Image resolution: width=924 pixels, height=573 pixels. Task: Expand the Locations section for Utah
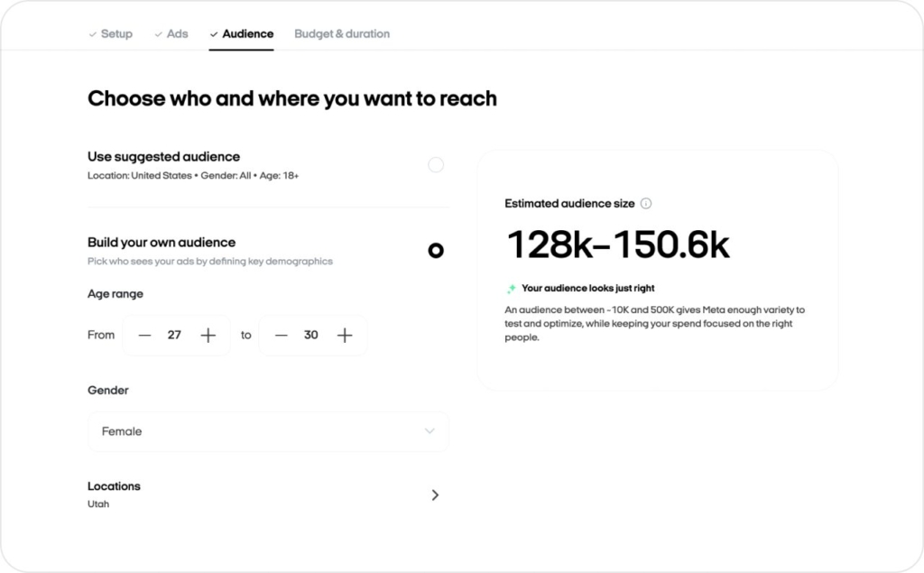pyautogui.click(x=436, y=494)
